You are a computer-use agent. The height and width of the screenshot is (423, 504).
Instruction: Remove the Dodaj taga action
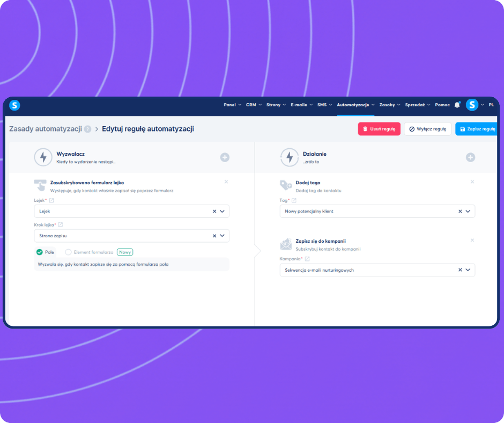point(472,182)
